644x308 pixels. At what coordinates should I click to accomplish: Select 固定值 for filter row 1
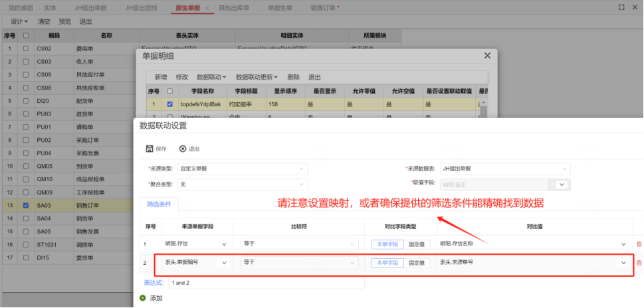[417, 244]
